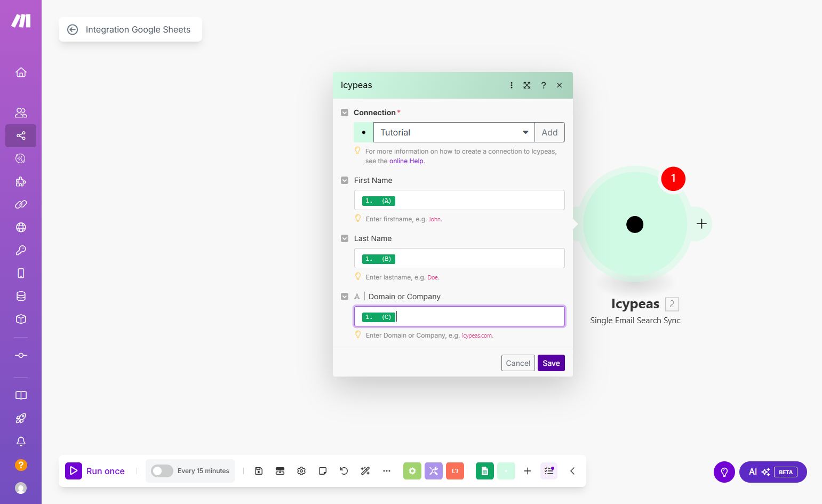Viewport: 822px width, 504px height.
Task: Open help for the Icypeas module
Action: 544,85
